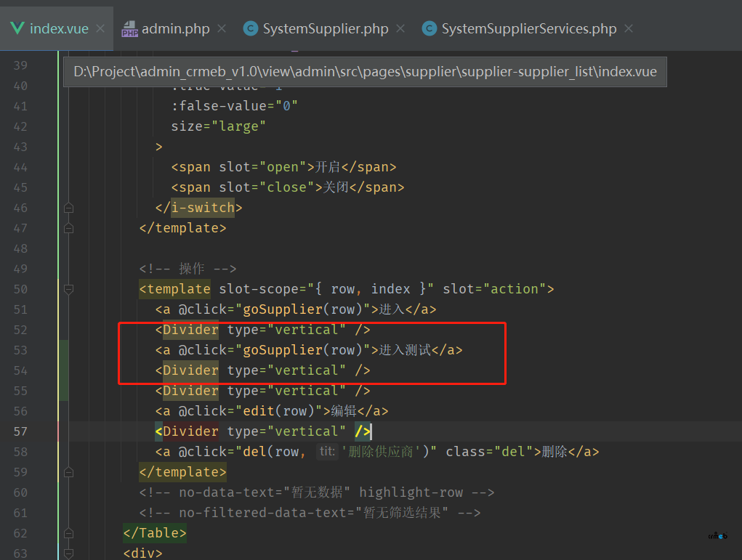Close the SystemSupplierServices.php tab
The image size is (742, 560).
pyautogui.click(x=629, y=29)
